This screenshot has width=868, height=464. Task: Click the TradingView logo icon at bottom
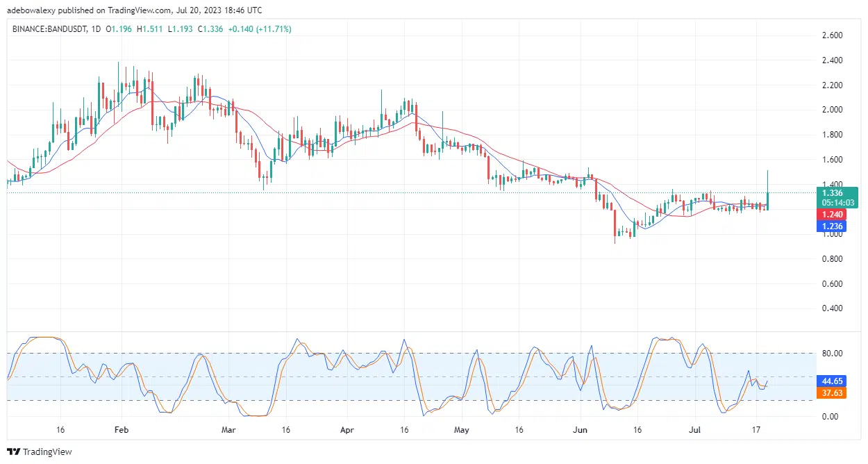14,451
